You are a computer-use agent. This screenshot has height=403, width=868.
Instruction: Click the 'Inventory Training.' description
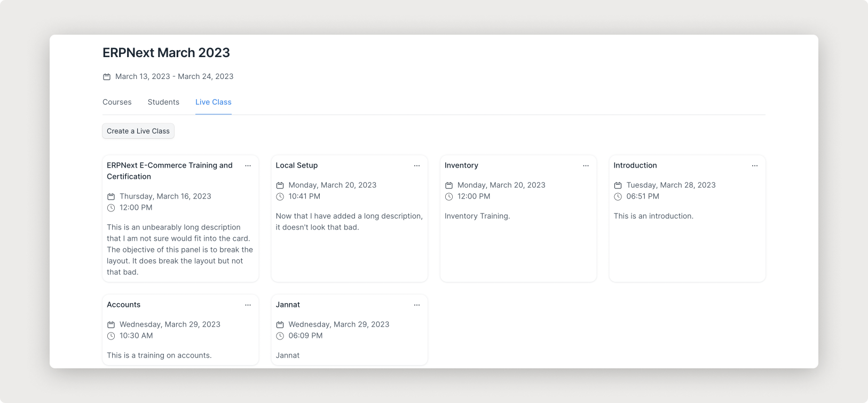(477, 216)
